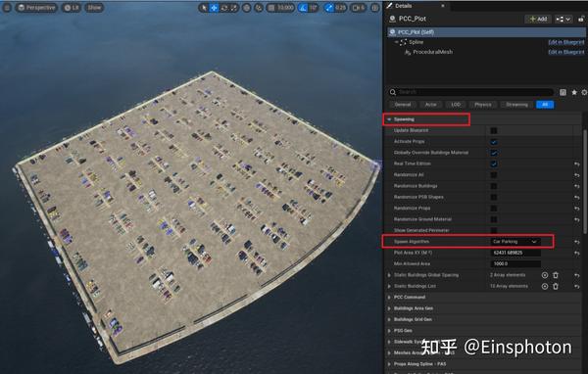
Task: Open Details panel settings gear
Action: point(584,92)
